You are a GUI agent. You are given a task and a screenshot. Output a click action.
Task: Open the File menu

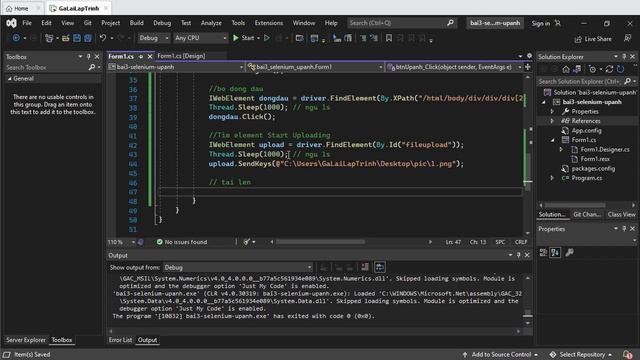[x=27, y=23]
